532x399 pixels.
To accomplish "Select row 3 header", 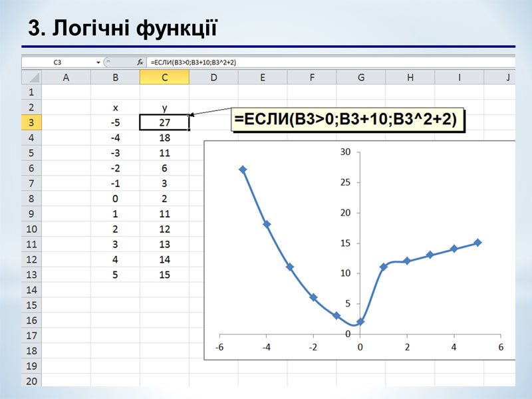I will pyautogui.click(x=32, y=122).
